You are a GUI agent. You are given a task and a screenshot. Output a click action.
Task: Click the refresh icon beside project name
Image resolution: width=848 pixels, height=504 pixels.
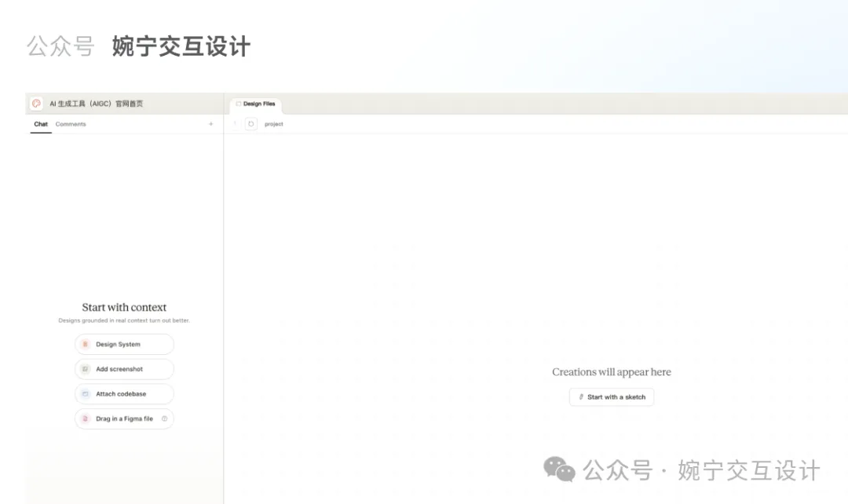pos(251,124)
